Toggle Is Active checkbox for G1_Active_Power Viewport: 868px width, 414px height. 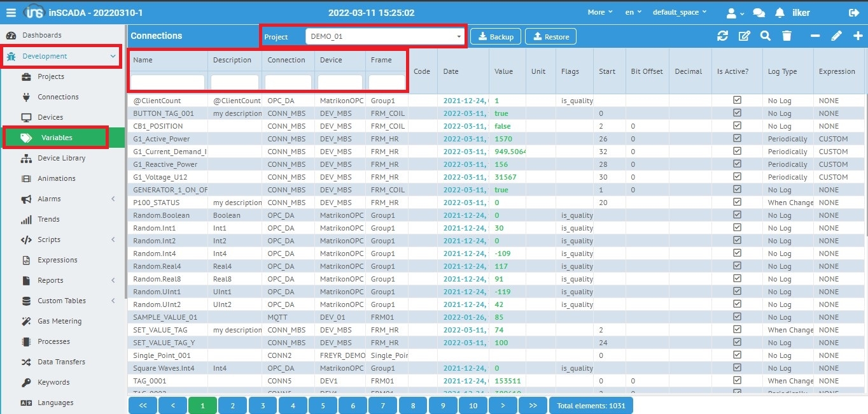pos(737,139)
